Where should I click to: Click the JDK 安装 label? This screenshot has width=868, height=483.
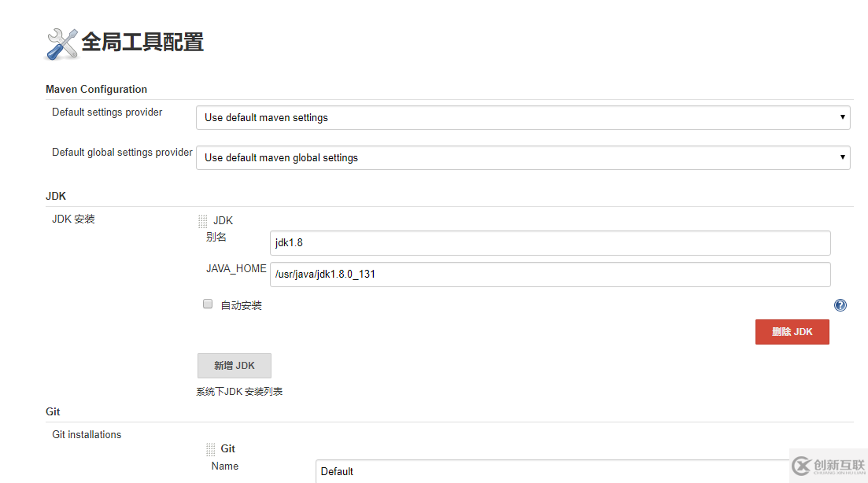(73, 219)
